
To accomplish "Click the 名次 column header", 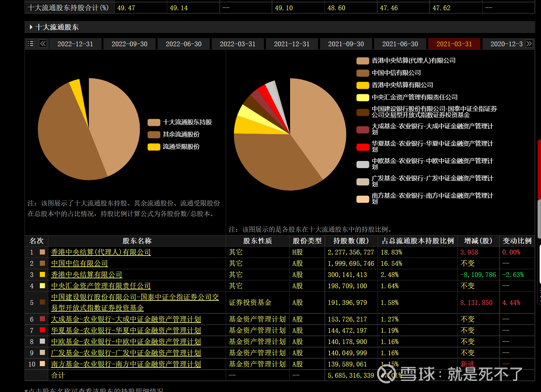I will (36, 241).
